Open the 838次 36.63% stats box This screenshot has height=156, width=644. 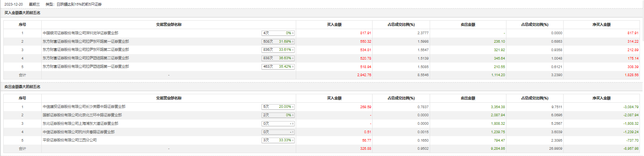[x=278, y=58]
